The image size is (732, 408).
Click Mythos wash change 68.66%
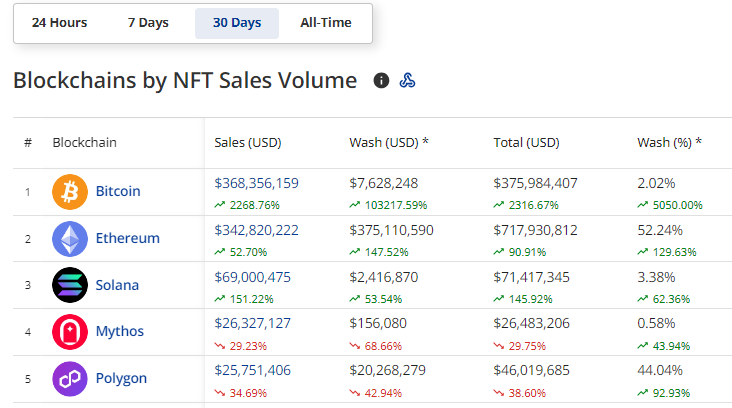click(383, 346)
